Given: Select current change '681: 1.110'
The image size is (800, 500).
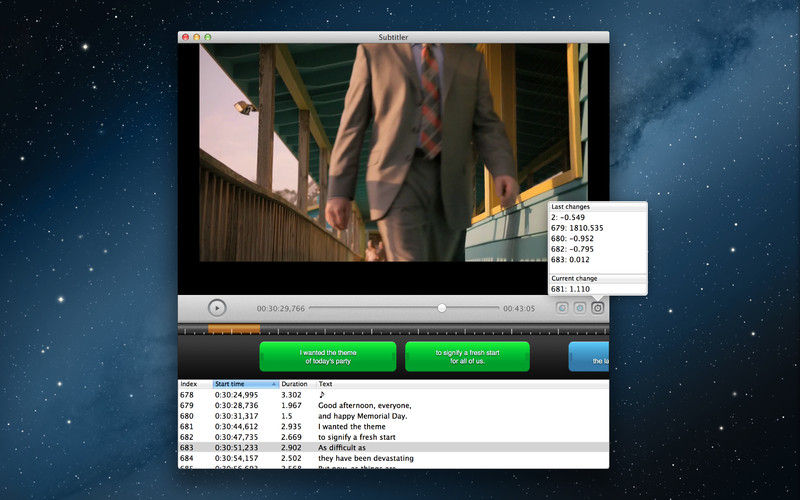Looking at the screenshot, I should (570, 289).
